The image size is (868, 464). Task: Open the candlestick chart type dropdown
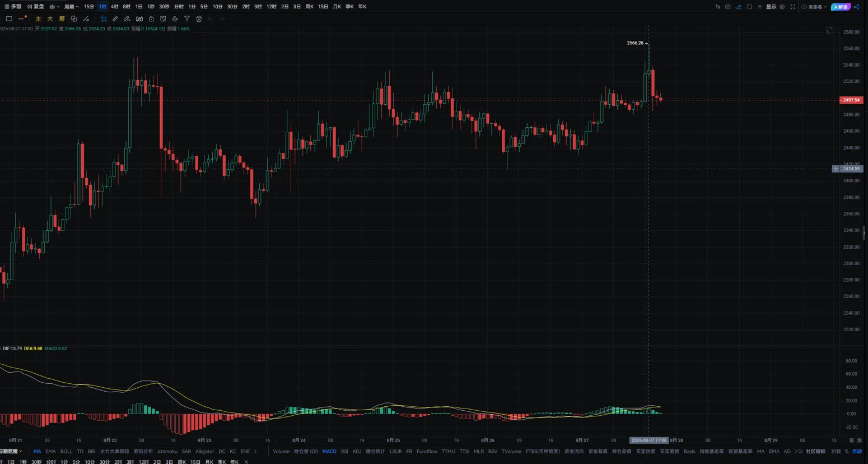(x=54, y=7)
